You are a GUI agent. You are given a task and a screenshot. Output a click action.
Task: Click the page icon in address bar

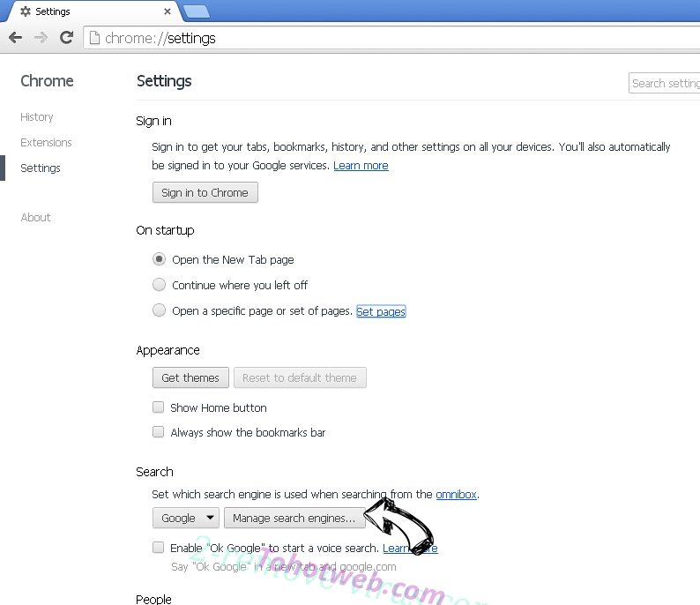point(94,38)
